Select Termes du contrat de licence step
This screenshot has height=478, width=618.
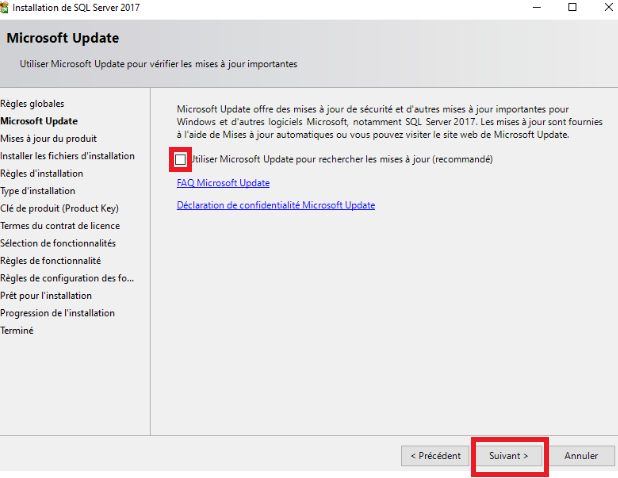pyautogui.click(x=60, y=226)
